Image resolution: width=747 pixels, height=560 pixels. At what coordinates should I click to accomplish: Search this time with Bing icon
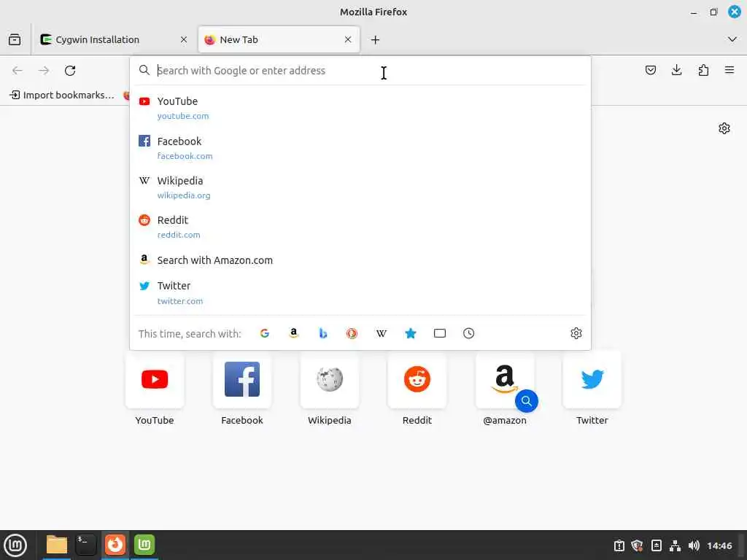point(323,333)
